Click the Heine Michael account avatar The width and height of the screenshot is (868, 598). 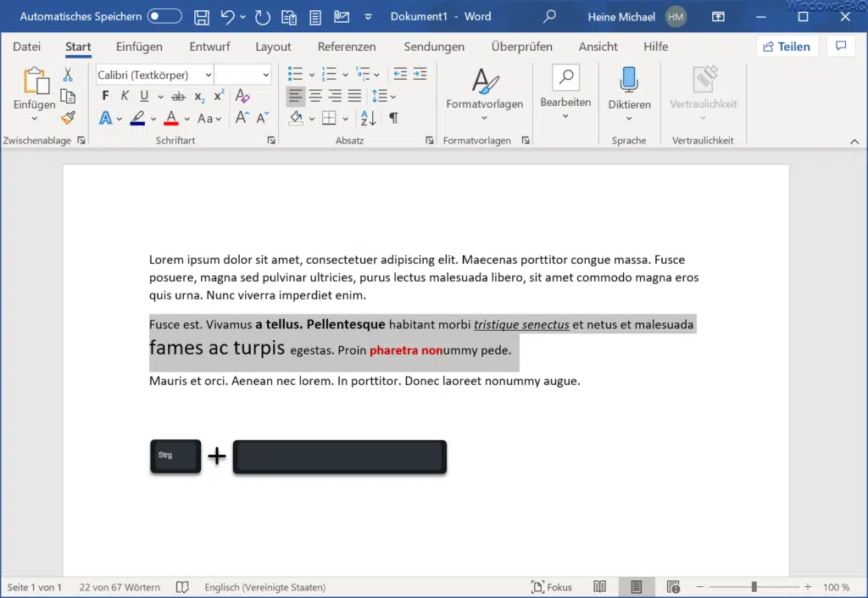point(676,17)
